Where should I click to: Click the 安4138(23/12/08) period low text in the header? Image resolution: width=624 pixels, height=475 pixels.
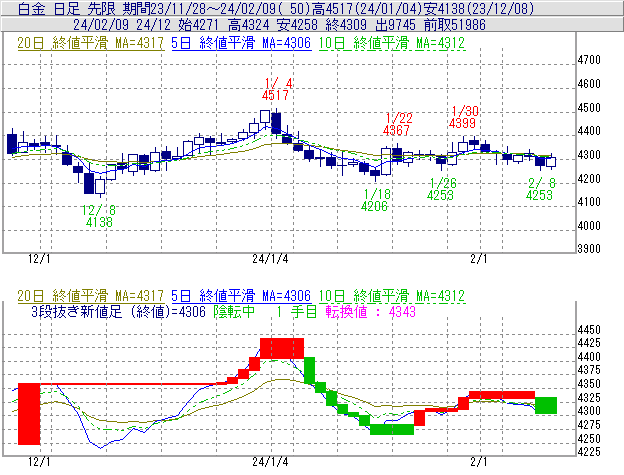click(478, 8)
